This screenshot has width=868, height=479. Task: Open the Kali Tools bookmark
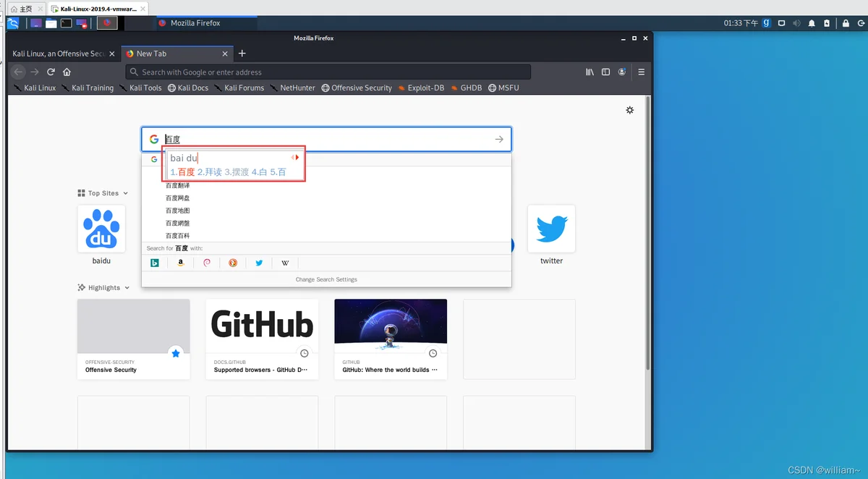(x=140, y=88)
